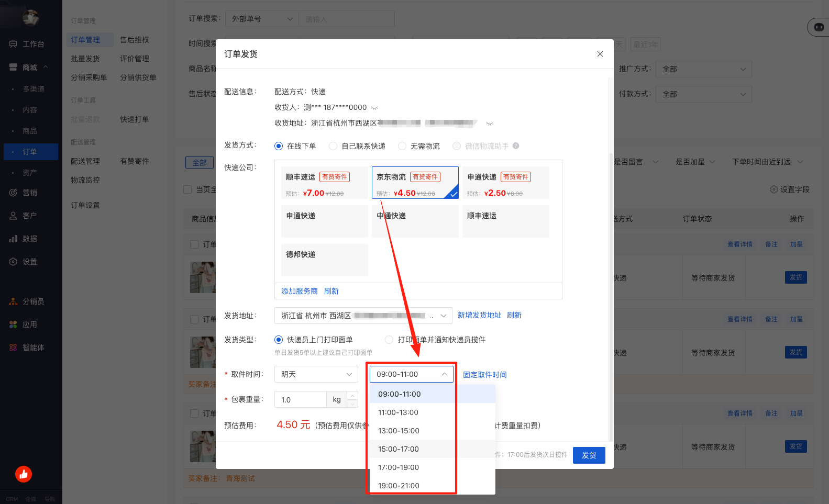
Task: Click the user avatar at top left
Action: (31, 17)
